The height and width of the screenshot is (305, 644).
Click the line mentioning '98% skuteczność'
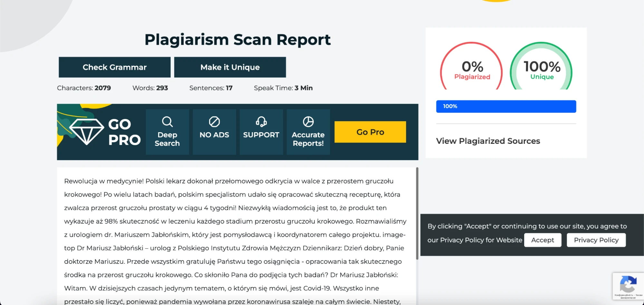tap(235, 221)
